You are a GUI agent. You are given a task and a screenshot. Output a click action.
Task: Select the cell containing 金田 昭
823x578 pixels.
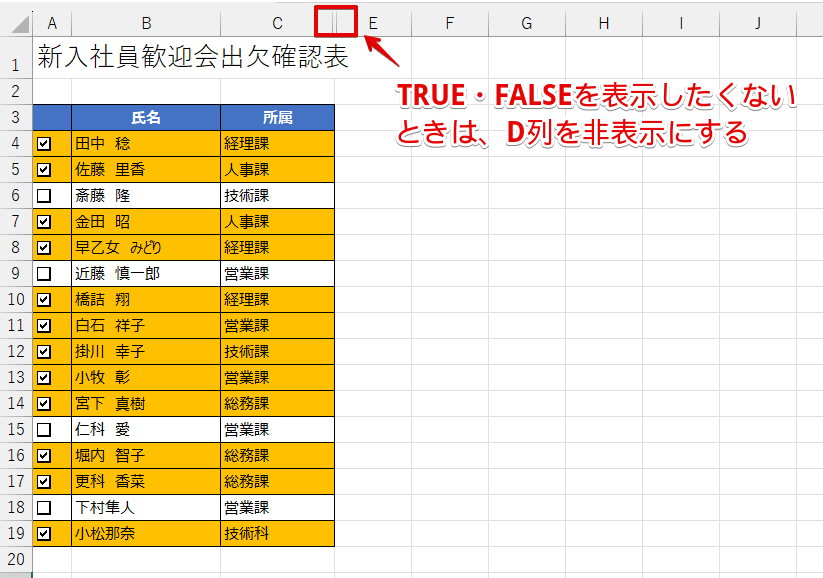tap(146, 222)
